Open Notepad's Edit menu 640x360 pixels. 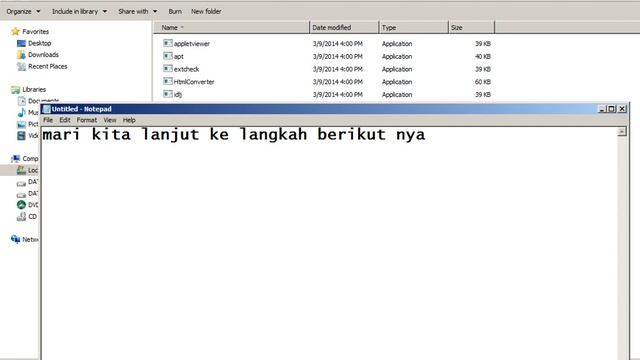(65, 120)
